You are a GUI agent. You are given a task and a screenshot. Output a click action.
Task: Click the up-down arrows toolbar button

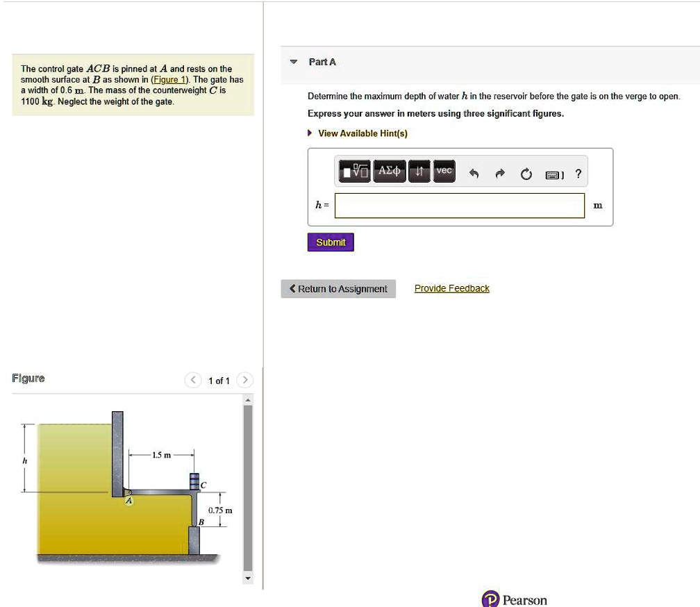419,171
